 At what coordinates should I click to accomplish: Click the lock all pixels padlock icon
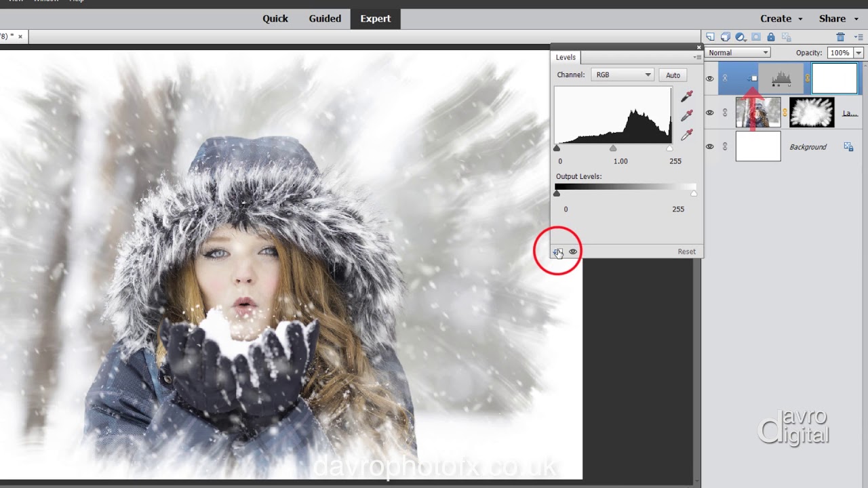(771, 37)
